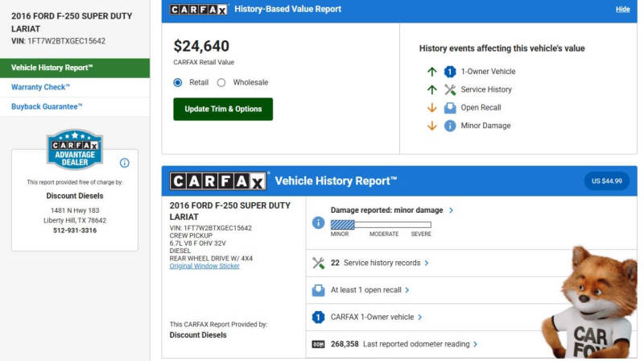Click the Open Recall icon in value report
This screenshot has height=361, width=644.
(x=450, y=107)
